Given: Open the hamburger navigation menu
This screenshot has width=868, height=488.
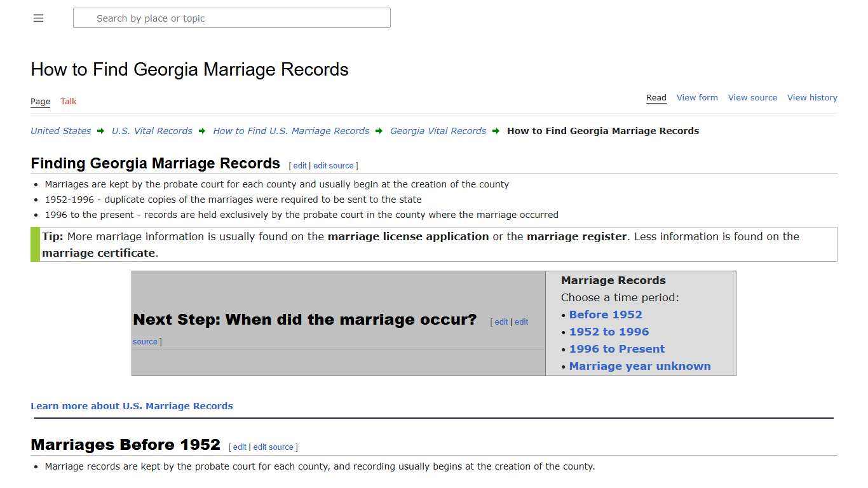Looking at the screenshot, I should point(38,18).
